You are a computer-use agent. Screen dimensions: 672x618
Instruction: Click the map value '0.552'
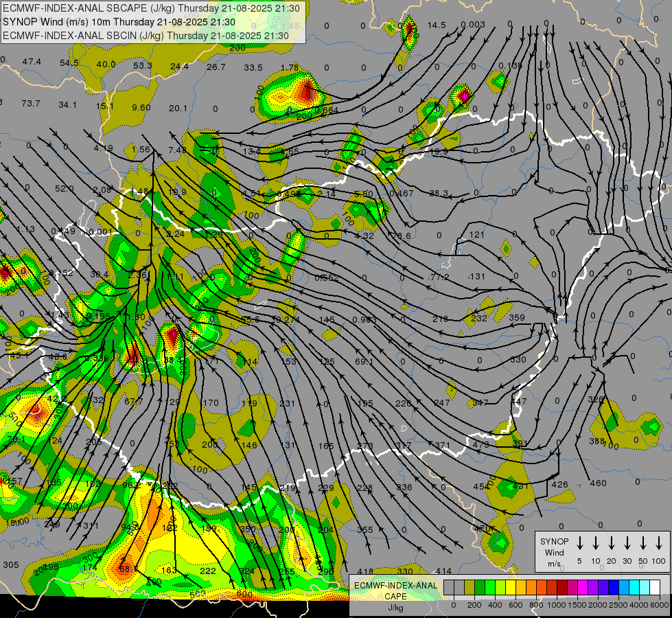tap(327, 278)
